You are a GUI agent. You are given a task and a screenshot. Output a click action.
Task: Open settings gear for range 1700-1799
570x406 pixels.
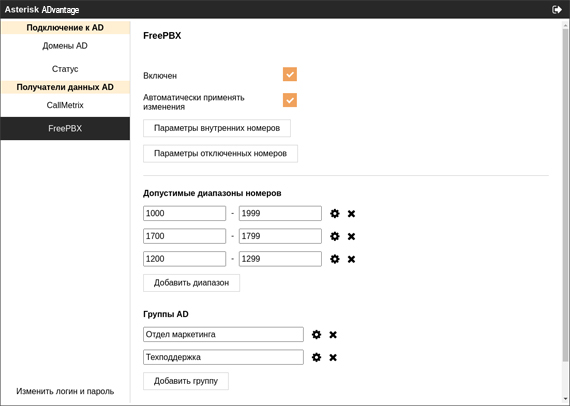334,237
